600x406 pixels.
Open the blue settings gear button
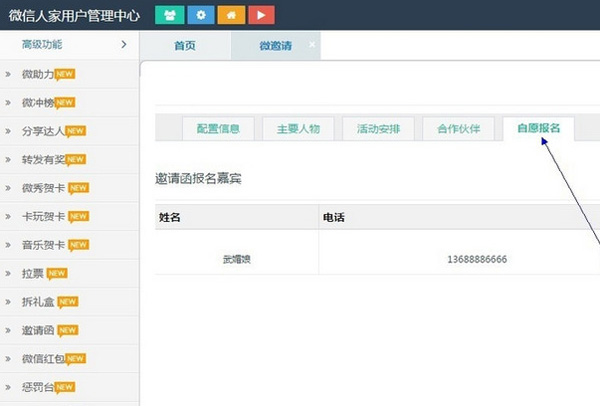[x=201, y=15]
